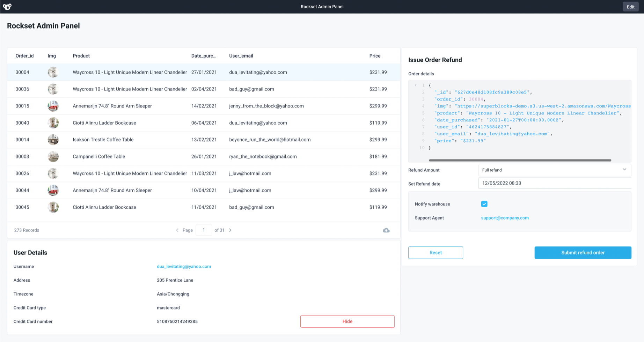Screen dimensions: 644x342
Task: Collapse the order details JSON tree
Action: point(415,85)
